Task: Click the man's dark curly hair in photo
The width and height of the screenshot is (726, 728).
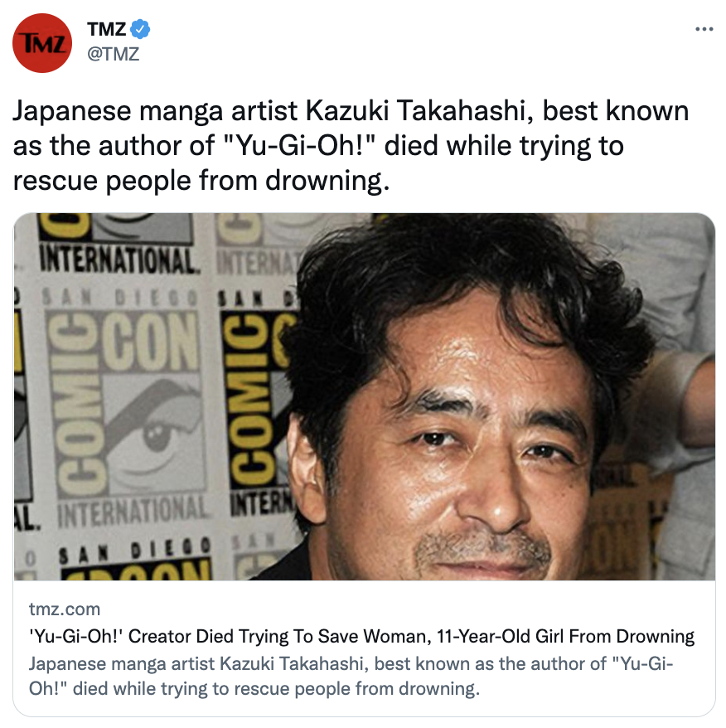Action: click(469, 288)
